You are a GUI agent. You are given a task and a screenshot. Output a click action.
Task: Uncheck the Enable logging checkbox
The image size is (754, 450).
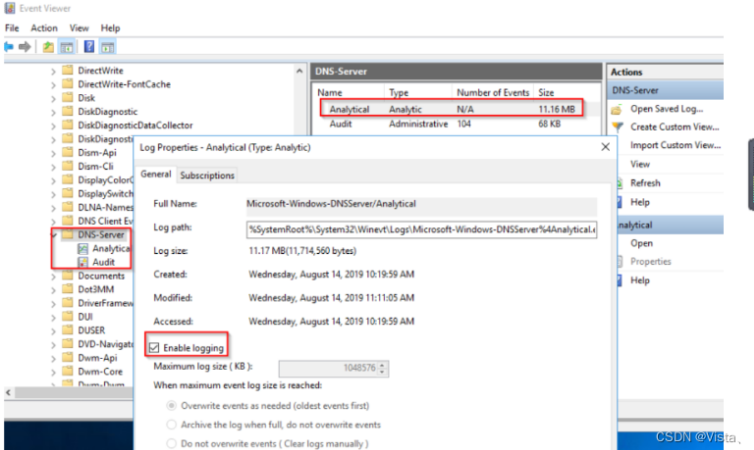click(x=154, y=348)
